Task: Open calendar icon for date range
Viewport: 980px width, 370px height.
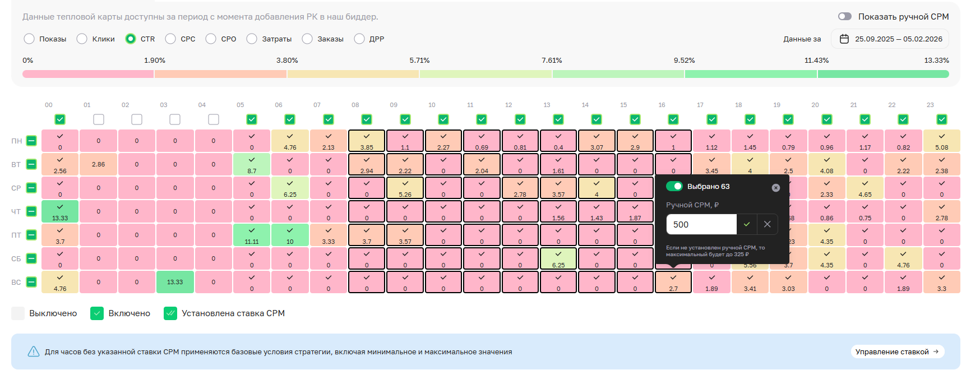Action: [x=844, y=39]
